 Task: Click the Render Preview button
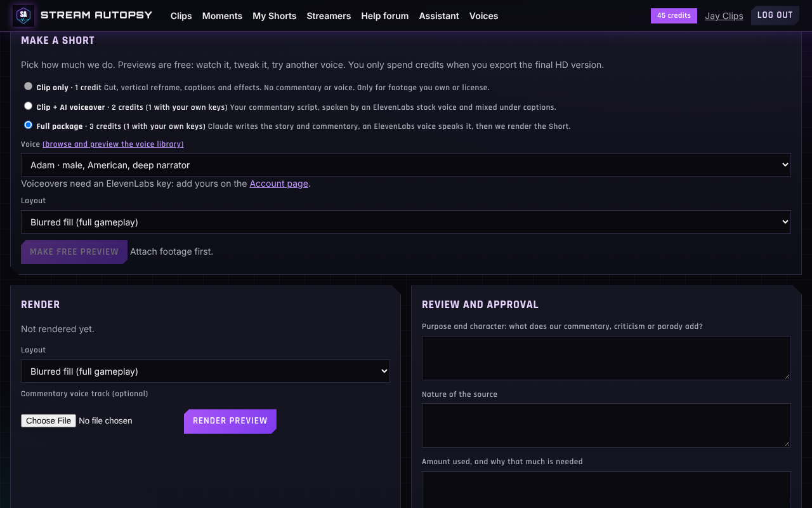click(230, 421)
